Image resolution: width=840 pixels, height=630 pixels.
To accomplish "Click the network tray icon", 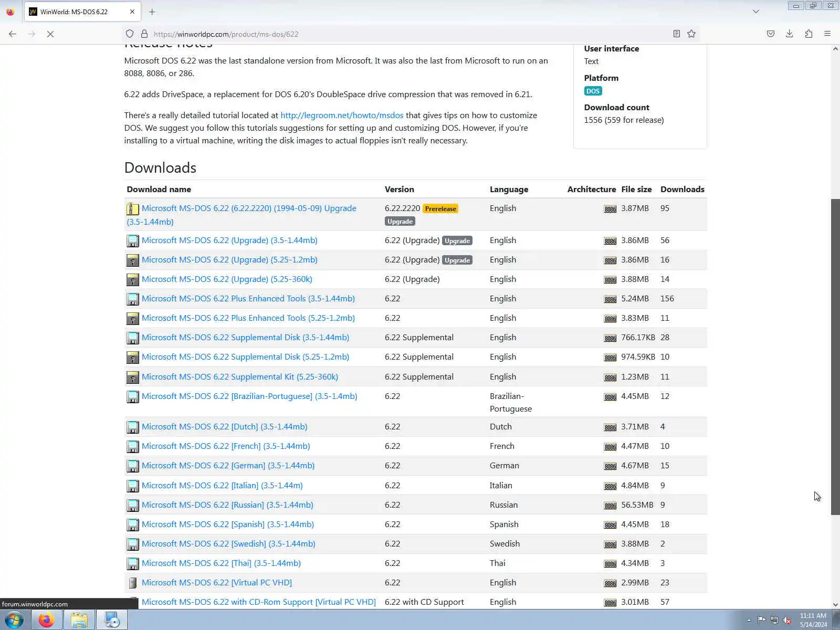I will click(774, 620).
